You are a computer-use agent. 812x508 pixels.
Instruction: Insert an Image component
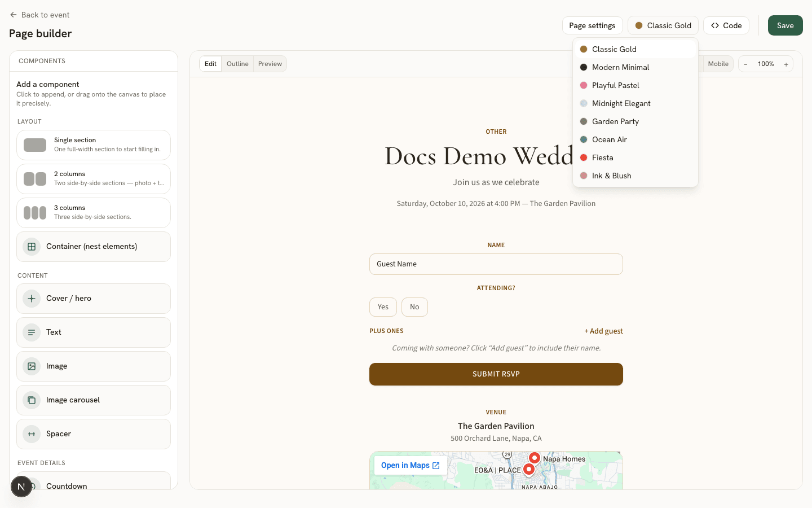pyautogui.click(x=94, y=366)
